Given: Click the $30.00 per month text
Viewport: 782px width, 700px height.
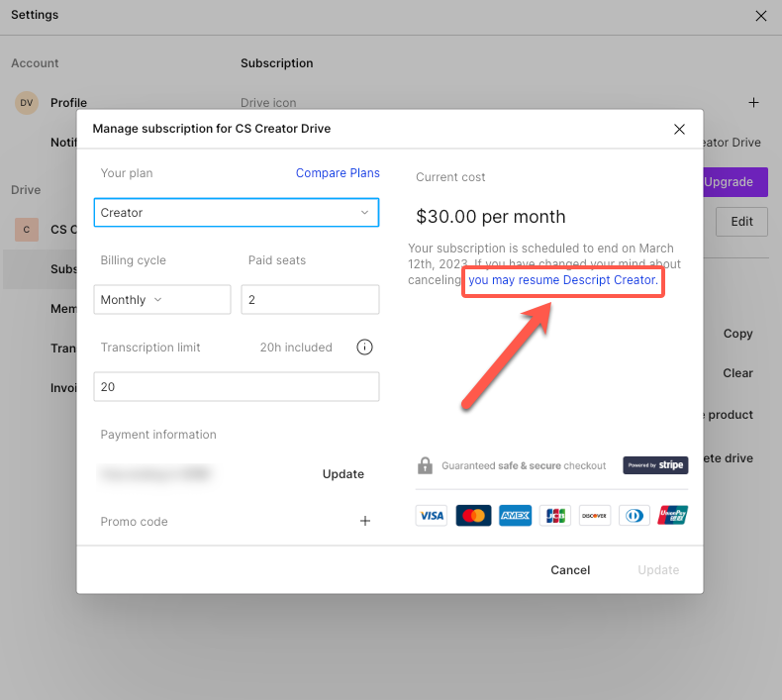Looking at the screenshot, I should 491,217.
